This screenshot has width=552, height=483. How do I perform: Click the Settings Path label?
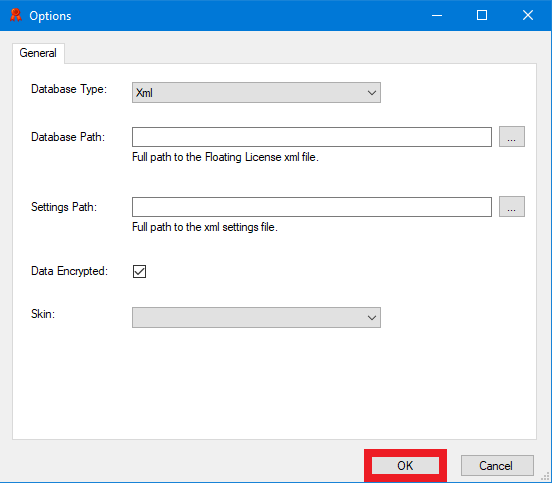(64, 207)
